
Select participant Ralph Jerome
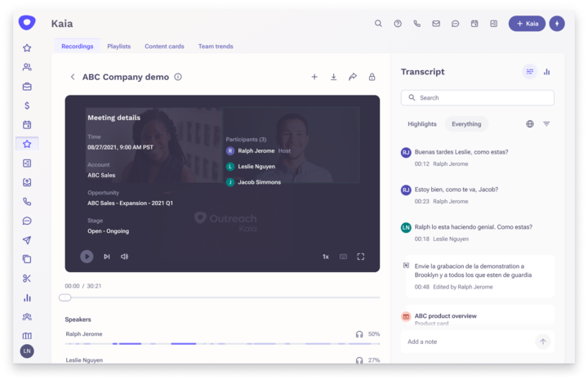[256, 151]
